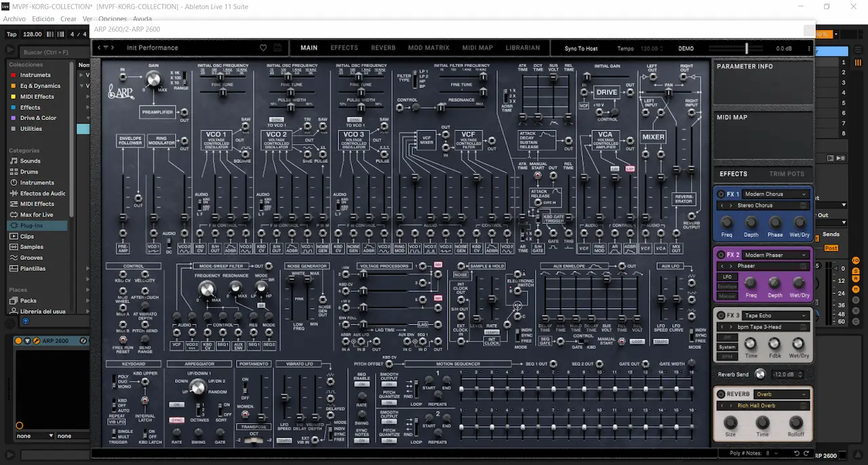
Task: Switch to the REVERB tab in top bar
Action: (383, 48)
